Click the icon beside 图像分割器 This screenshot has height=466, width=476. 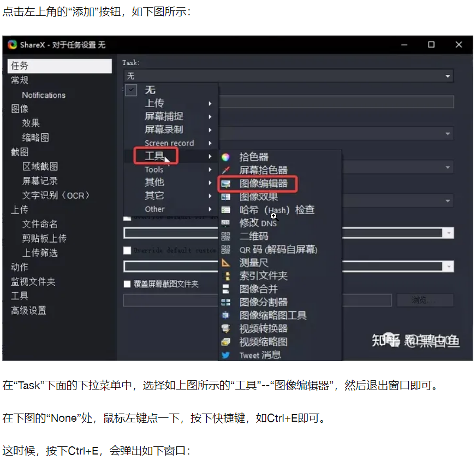coord(225,302)
